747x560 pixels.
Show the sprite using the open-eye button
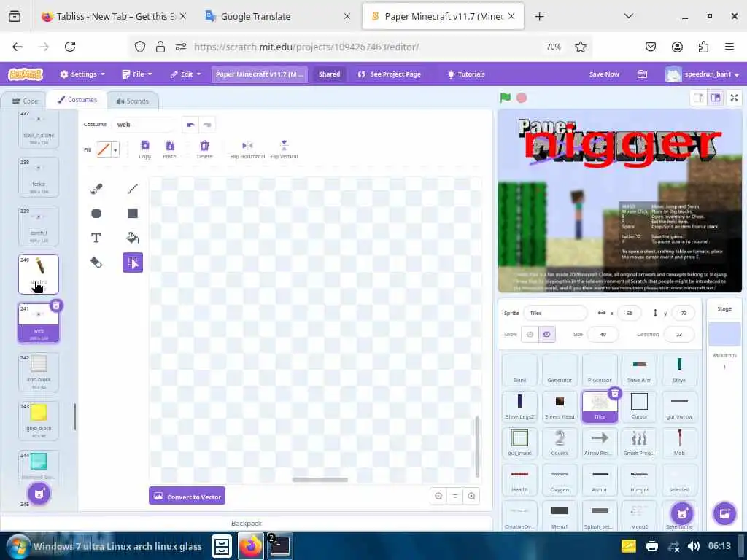click(x=530, y=334)
